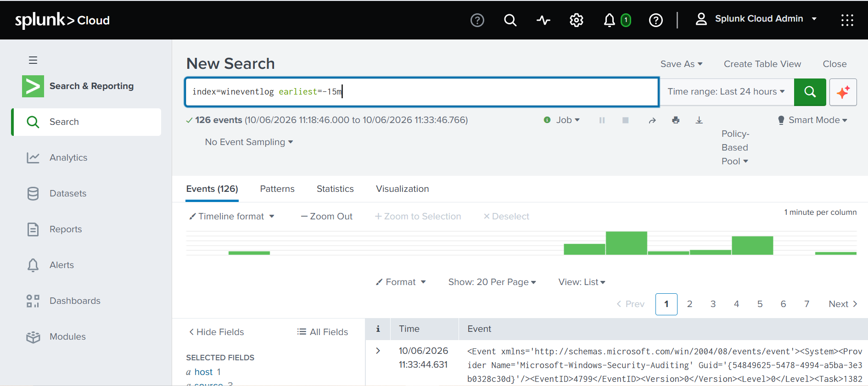Screen dimensions: 868x386
Task: Stop the search job
Action: (625, 120)
